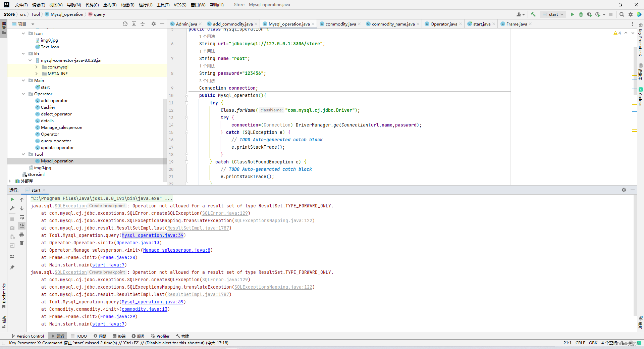
Task: Hide the Run tool window with the minus icon
Action: point(633,190)
